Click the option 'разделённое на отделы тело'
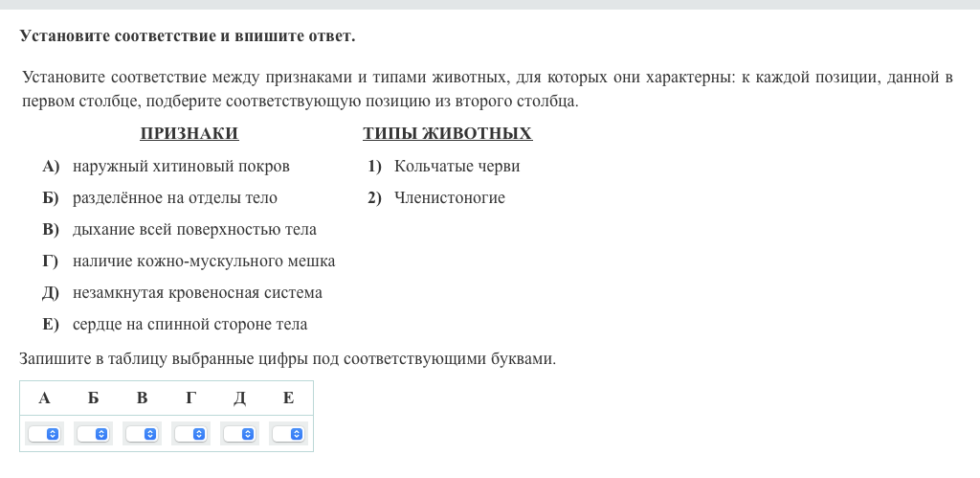980x478 pixels. click(x=174, y=198)
